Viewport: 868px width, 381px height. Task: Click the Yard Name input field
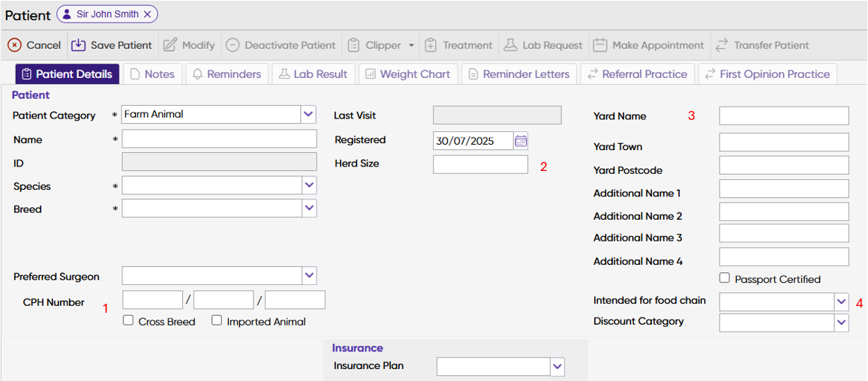click(x=784, y=116)
